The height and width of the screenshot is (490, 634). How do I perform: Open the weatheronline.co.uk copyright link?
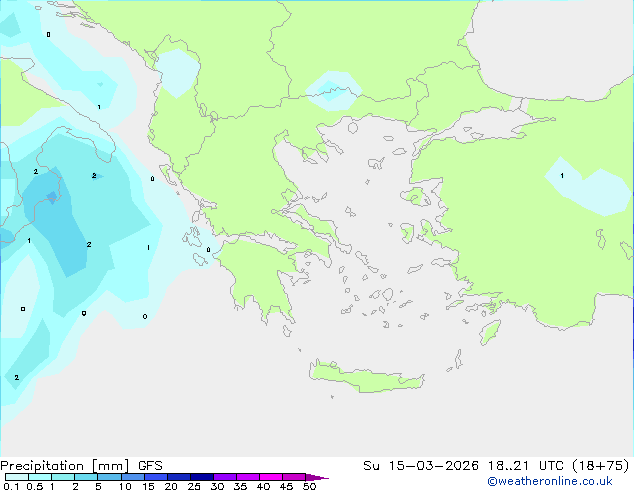[550, 481]
